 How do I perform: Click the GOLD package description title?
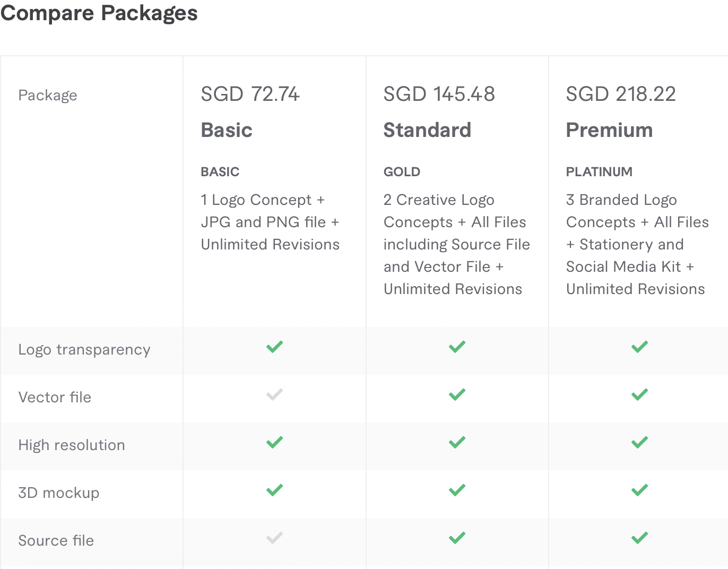[x=402, y=172]
